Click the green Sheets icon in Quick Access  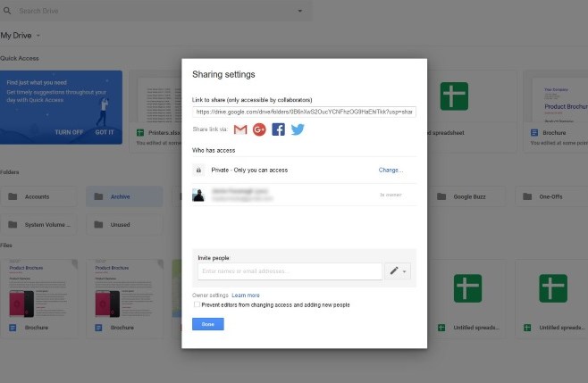(454, 96)
